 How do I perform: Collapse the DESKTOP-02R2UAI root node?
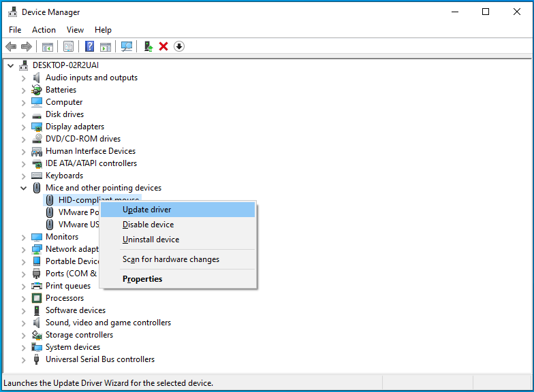click(x=11, y=65)
